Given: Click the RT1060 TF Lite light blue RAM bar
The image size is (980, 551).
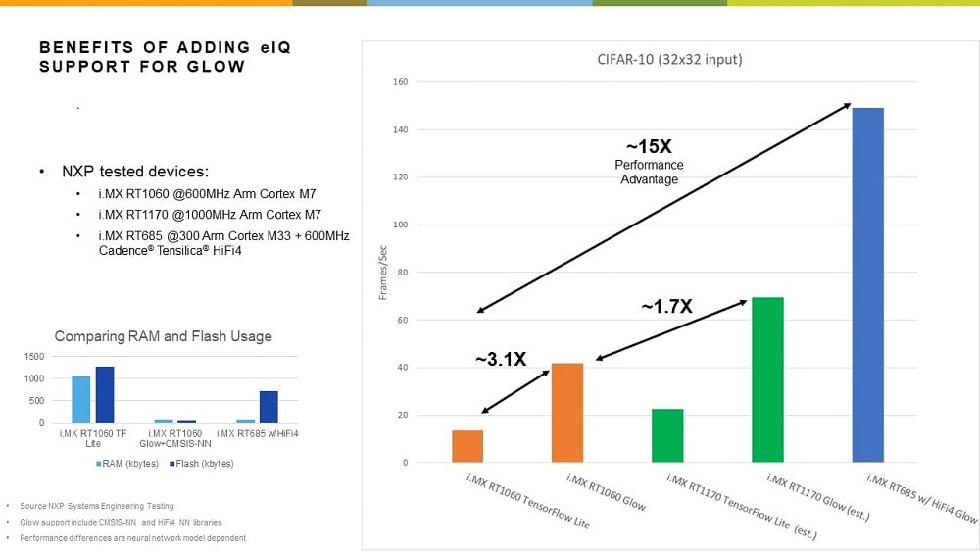Looking at the screenshot, I should 81,399.
